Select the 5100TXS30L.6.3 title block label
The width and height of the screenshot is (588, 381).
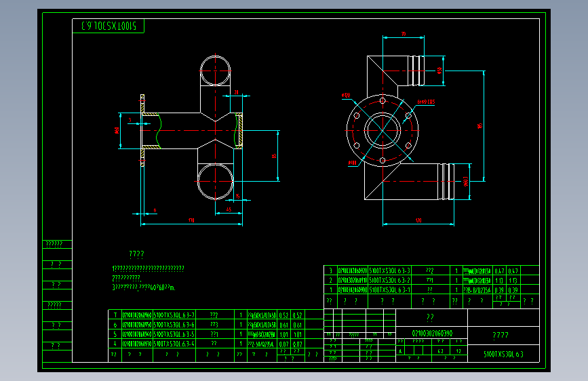(x=503, y=354)
